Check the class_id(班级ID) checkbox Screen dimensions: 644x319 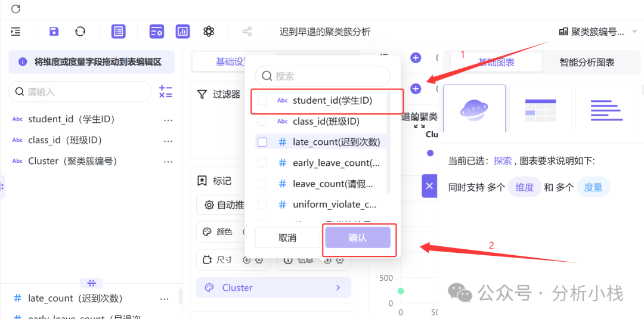point(262,121)
